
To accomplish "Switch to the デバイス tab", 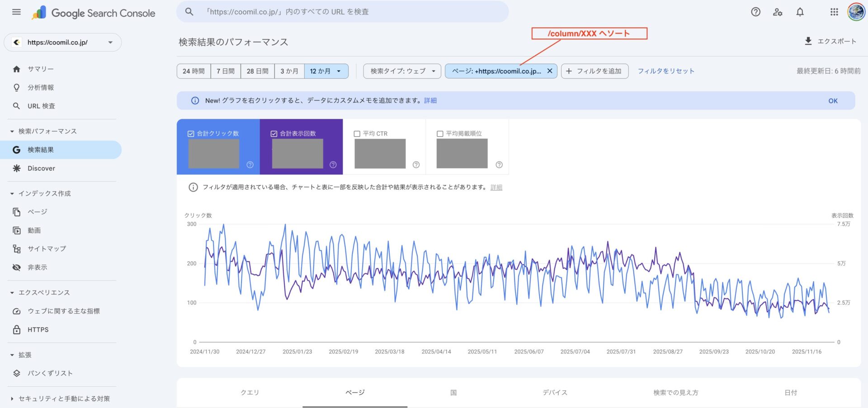I will point(554,393).
